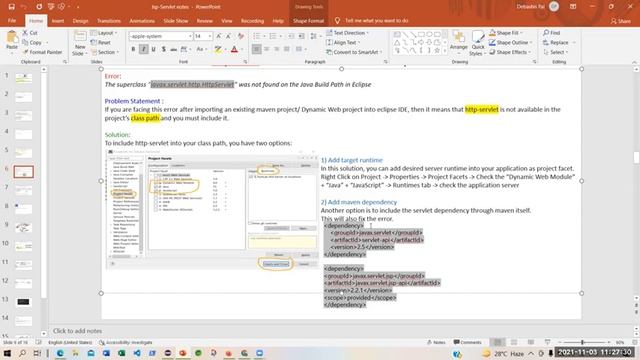This screenshot has height=360, width=640.
Task: Toggle the Notes pane in the status bar
Action: (436, 342)
